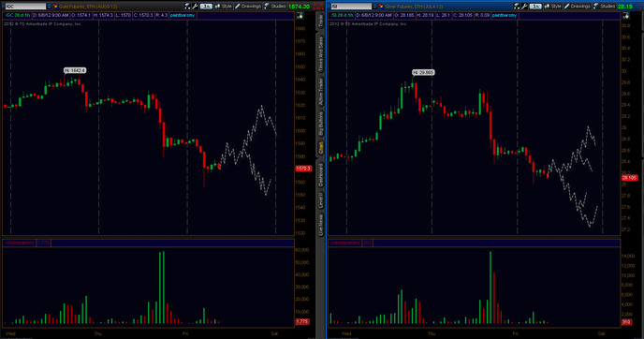This screenshot has width=644, height=339.
Task: Open the Style menu on gold chart
Action: click(224, 7)
